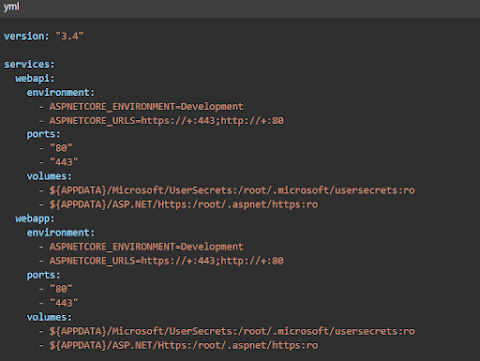Image resolution: width=480 pixels, height=361 pixels.
Task: Click the services key
Action: 29,64
